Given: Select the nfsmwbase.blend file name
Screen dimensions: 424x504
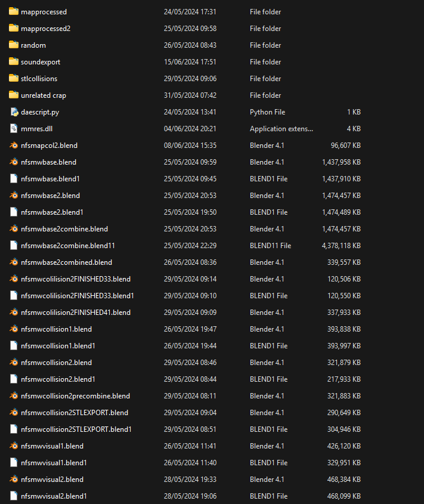Looking at the screenshot, I should click(x=48, y=162).
